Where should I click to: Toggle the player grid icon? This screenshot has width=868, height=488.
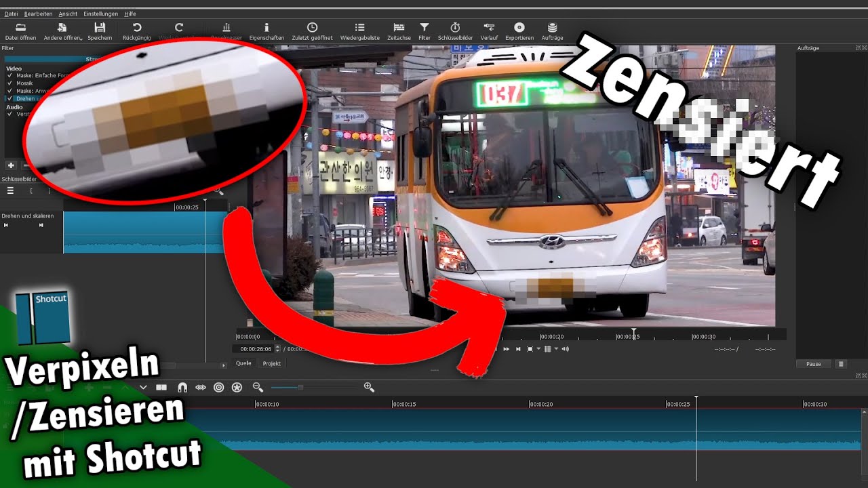[x=548, y=349]
